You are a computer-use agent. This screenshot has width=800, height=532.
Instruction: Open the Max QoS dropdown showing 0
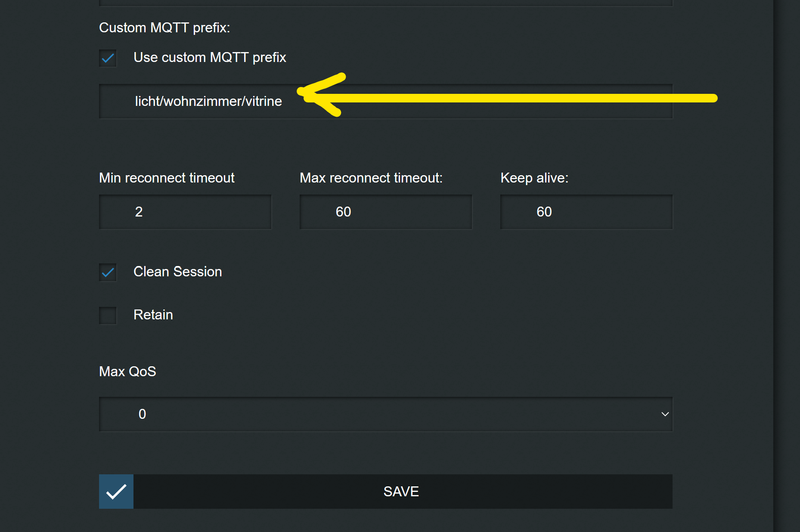[386, 414]
